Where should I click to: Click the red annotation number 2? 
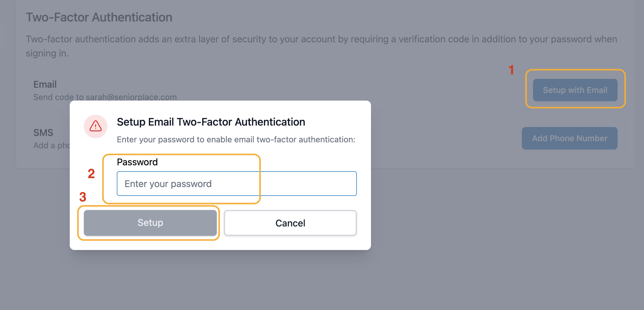tap(91, 174)
